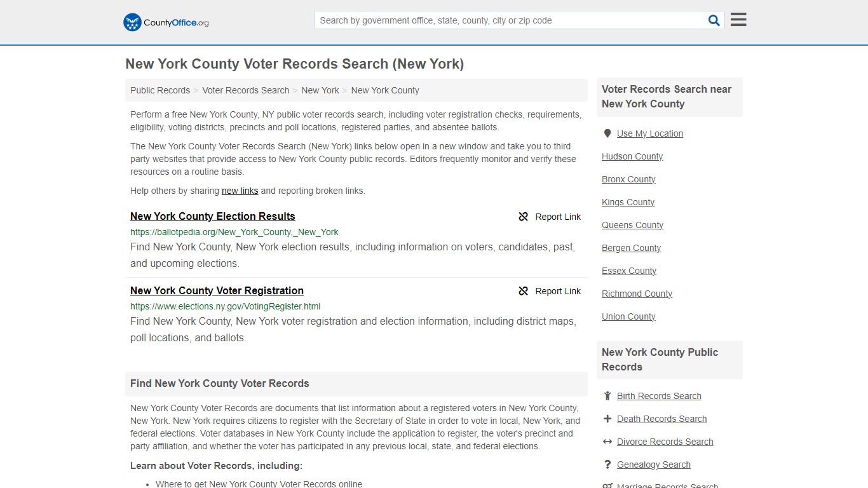
Task: Go to New York breadcrumb
Action: point(320,90)
